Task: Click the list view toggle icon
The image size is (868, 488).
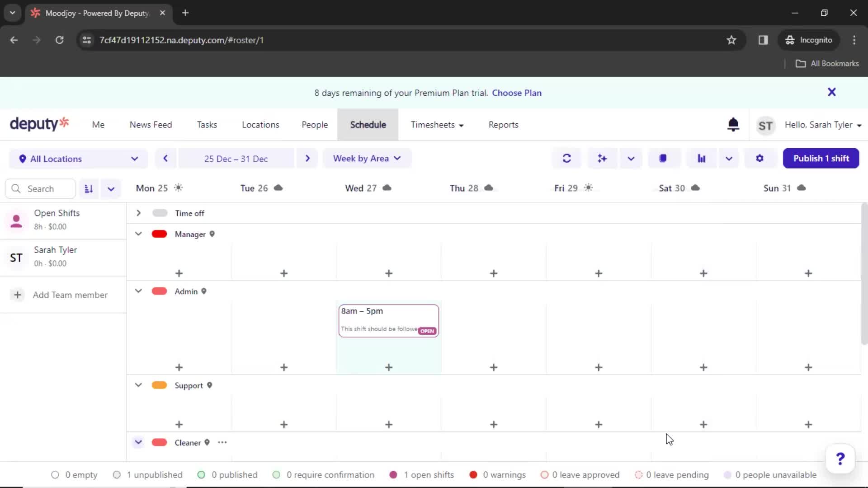Action: click(89, 188)
